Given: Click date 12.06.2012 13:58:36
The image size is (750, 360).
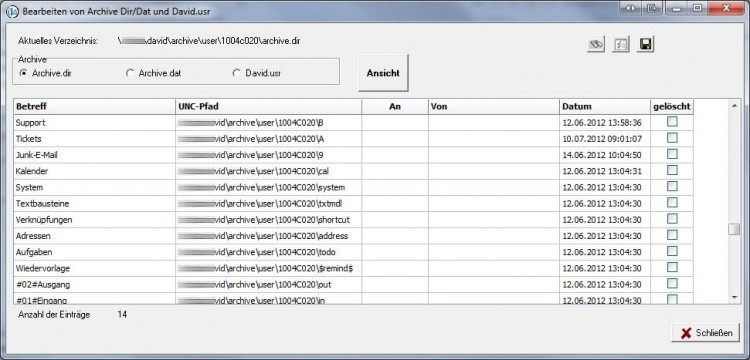Looking at the screenshot, I should point(602,123).
